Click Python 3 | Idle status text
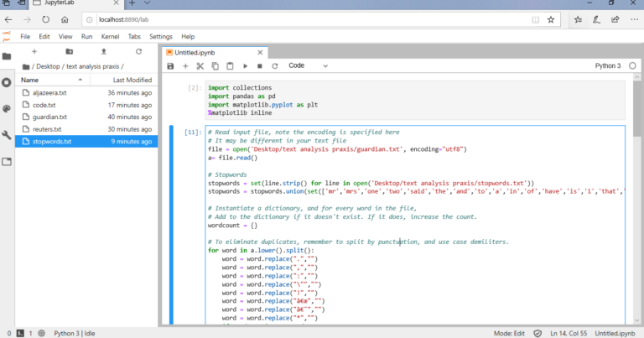 point(75,334)
